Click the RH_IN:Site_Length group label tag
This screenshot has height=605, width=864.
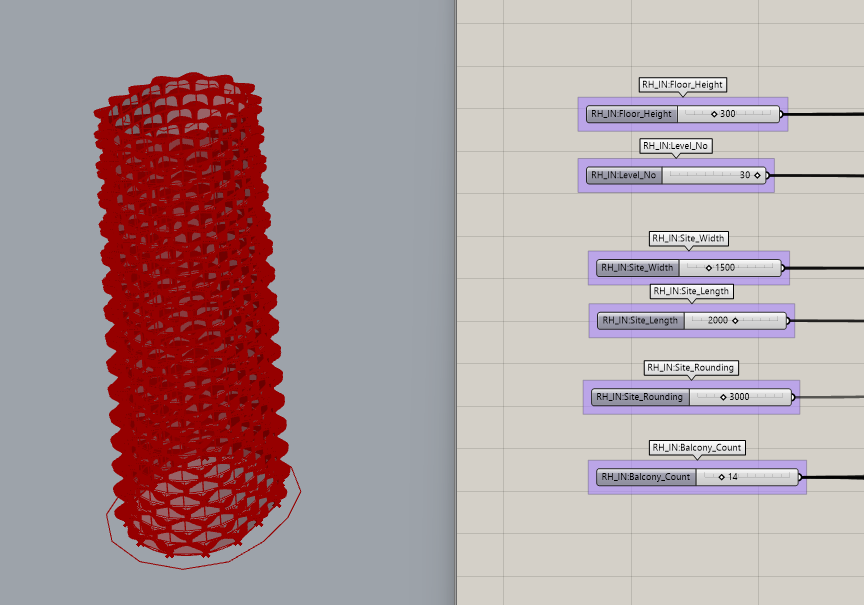(692, 291)
